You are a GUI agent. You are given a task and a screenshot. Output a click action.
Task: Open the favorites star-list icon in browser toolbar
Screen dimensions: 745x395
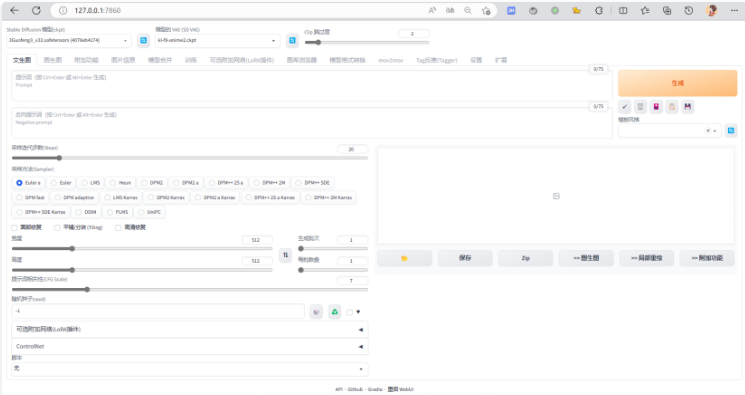(645, 10)
